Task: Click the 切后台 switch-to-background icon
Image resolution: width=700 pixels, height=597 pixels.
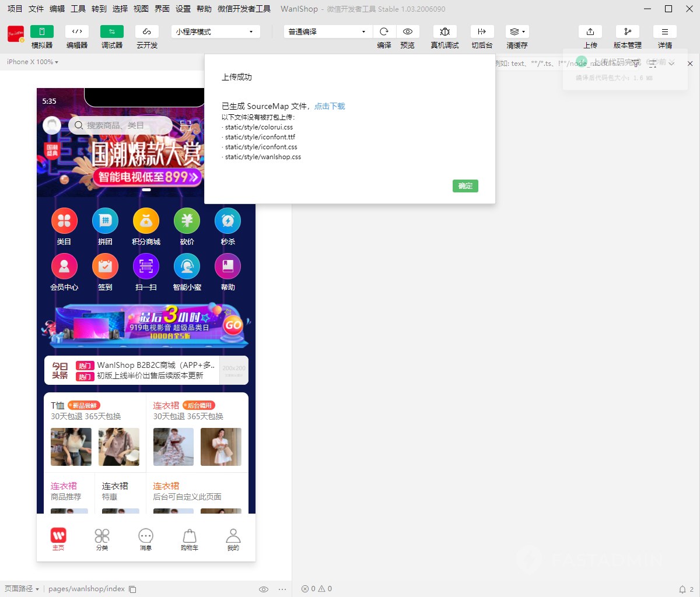Action: pos(482,31)
